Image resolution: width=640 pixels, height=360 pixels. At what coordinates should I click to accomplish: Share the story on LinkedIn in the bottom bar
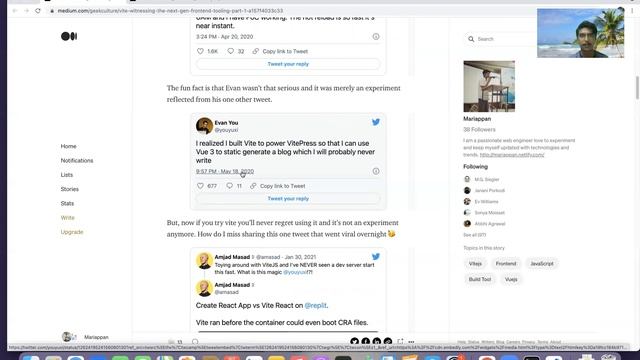377,341
